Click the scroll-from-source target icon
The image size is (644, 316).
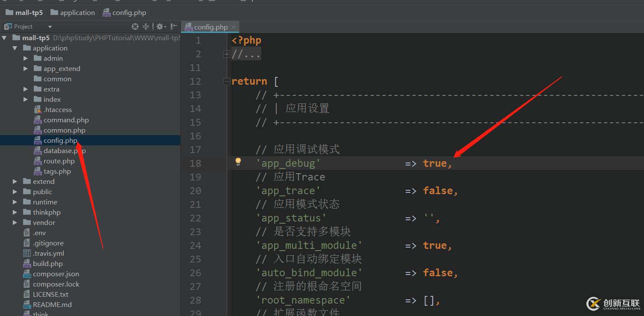click(x=135, y=27)
